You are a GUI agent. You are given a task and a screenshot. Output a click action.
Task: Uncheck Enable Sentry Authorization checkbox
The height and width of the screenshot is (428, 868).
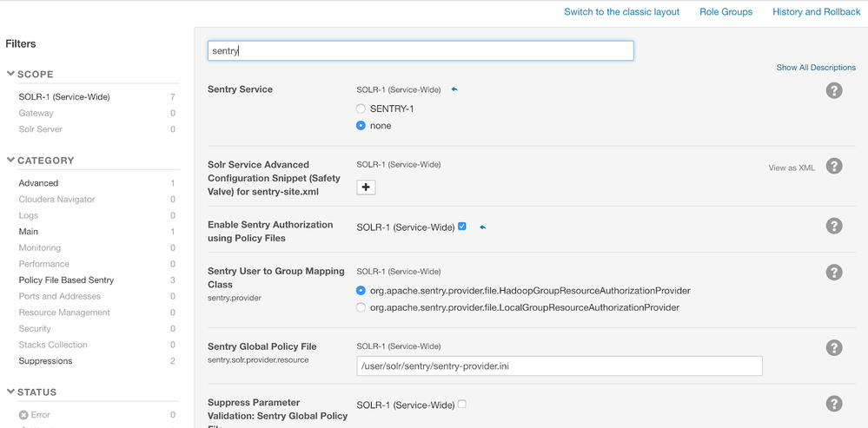pyautogui.click(x=462, y=227)
